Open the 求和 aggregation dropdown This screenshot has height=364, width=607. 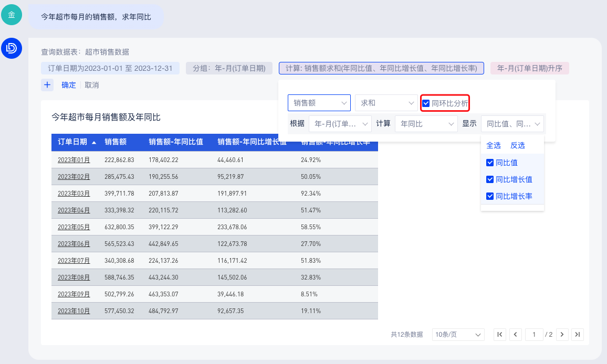click(386, 103)
